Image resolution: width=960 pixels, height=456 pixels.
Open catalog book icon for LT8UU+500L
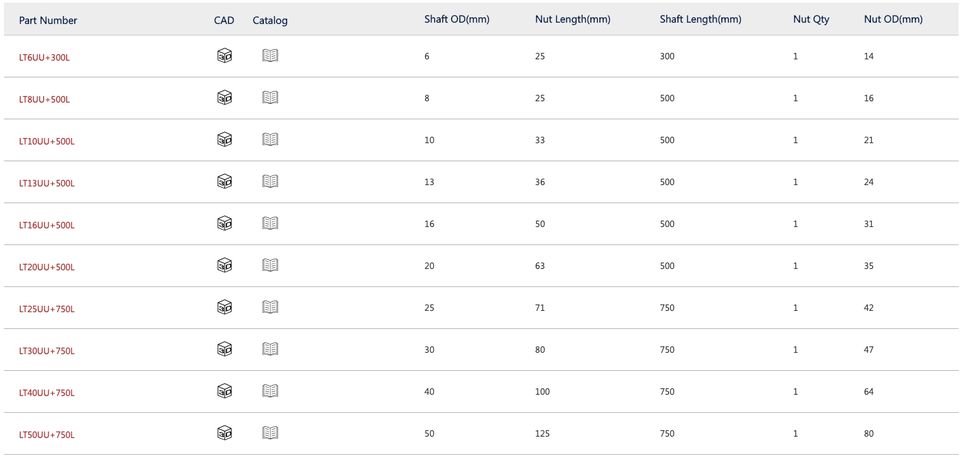pos(270,97)
